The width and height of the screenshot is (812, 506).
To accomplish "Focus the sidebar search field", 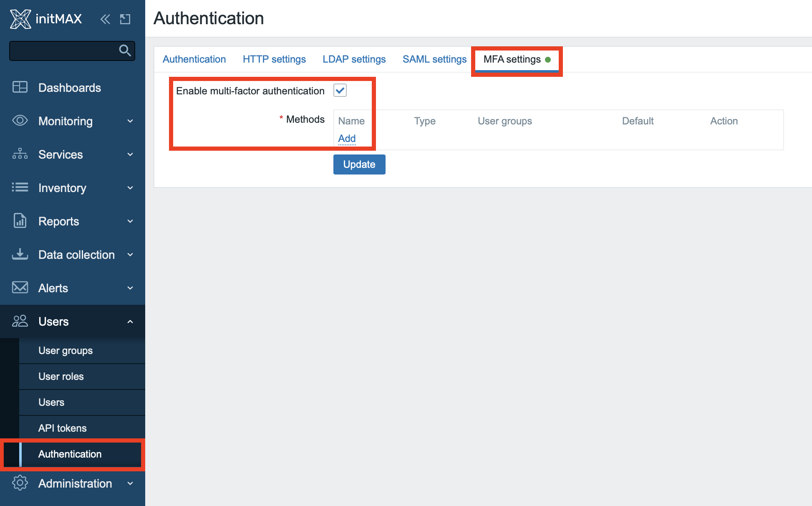I will coord(63,51).
